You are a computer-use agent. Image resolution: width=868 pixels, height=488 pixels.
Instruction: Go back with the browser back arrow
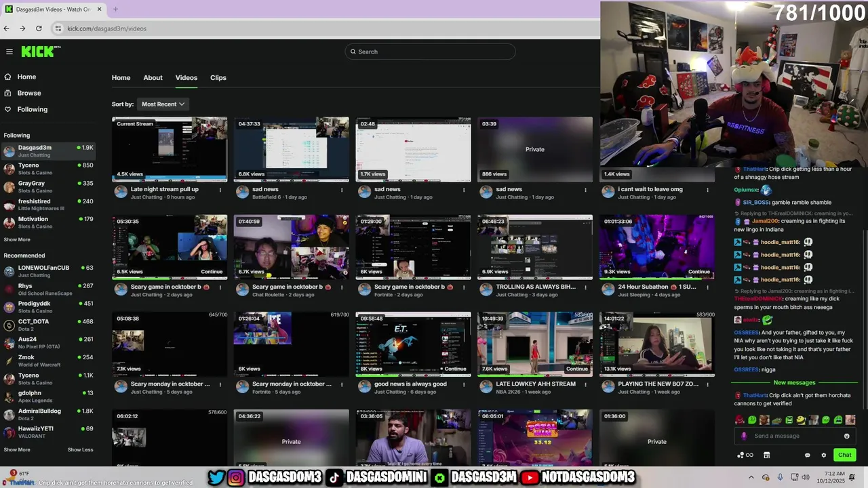[6, 28]
